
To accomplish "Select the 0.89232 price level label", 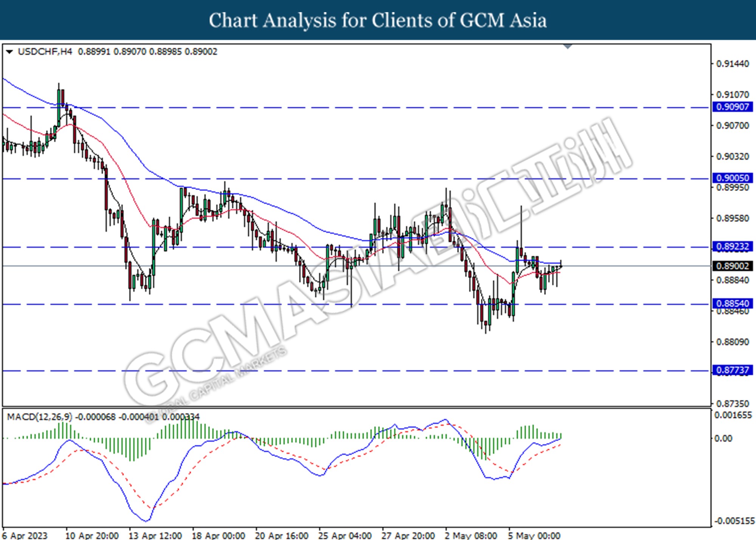I will (732, 247).
